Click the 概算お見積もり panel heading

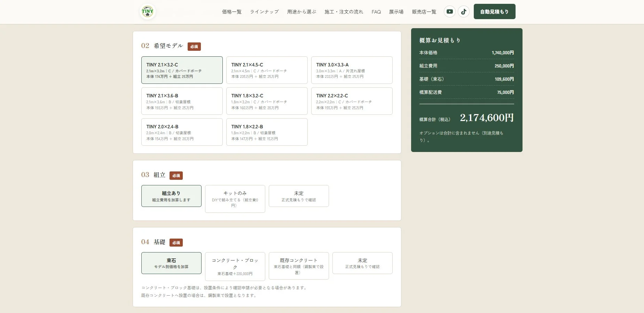(440, 40)
